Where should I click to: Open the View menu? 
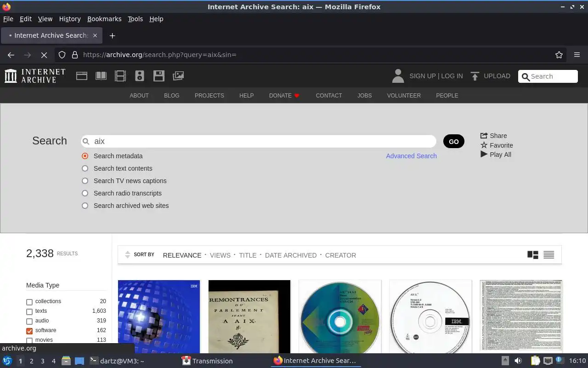point(45,19)
